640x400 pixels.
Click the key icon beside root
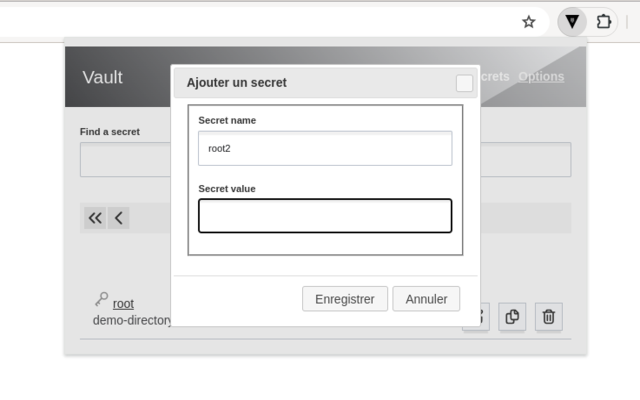[102, 299]
